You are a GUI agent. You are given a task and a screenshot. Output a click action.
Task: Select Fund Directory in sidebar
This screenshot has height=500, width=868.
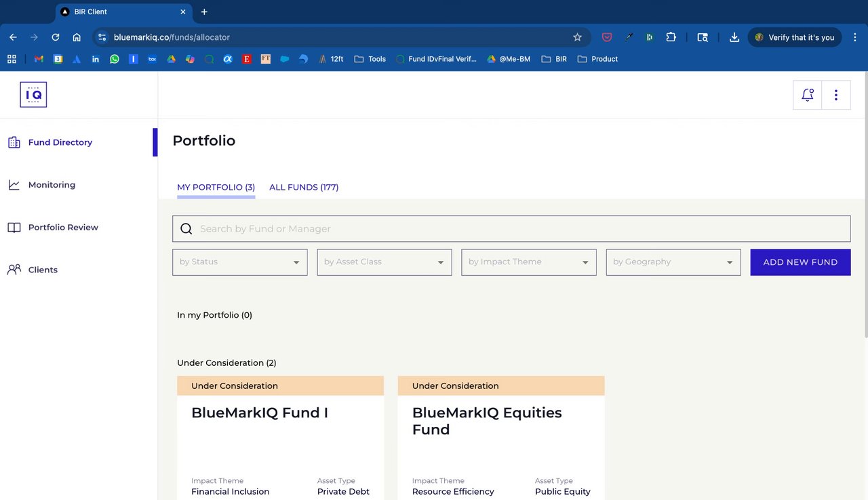tap(60, 142)
